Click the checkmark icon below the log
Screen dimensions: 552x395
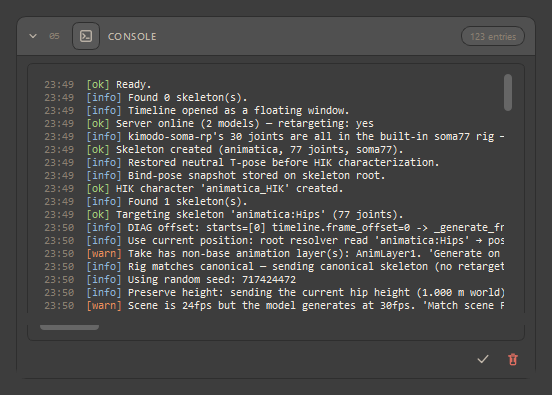(483, 359)
